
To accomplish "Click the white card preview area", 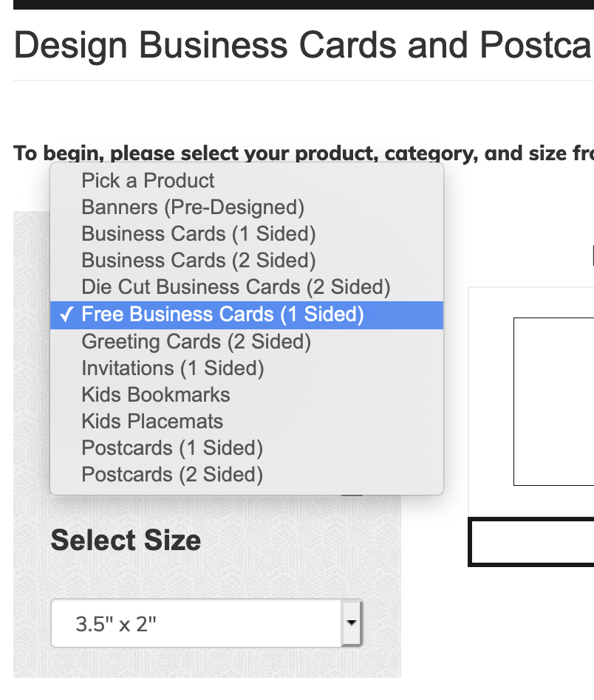I will 554,402.
